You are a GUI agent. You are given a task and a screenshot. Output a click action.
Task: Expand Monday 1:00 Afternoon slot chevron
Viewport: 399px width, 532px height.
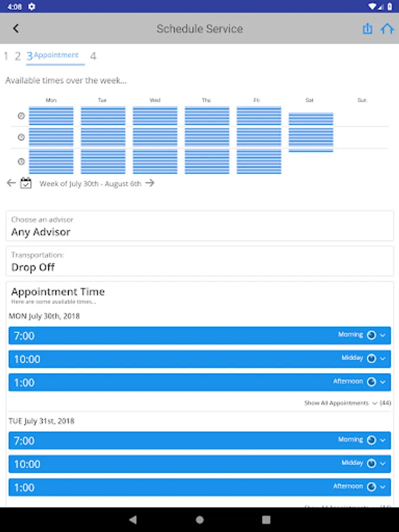(382, 382)
